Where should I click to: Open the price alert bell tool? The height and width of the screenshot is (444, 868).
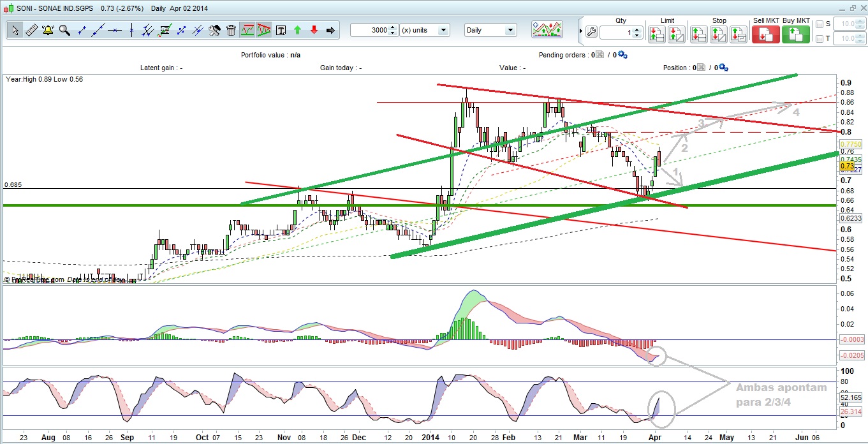48,30
